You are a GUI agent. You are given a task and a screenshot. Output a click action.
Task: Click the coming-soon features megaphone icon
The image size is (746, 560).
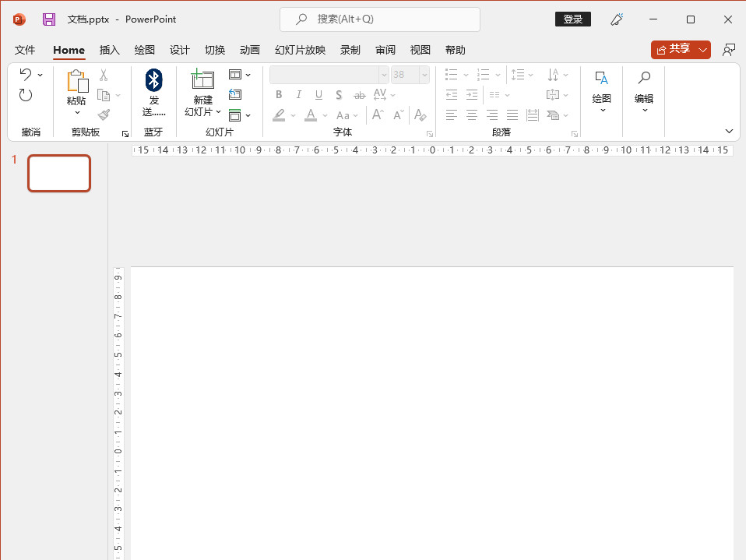pos(617,19)
